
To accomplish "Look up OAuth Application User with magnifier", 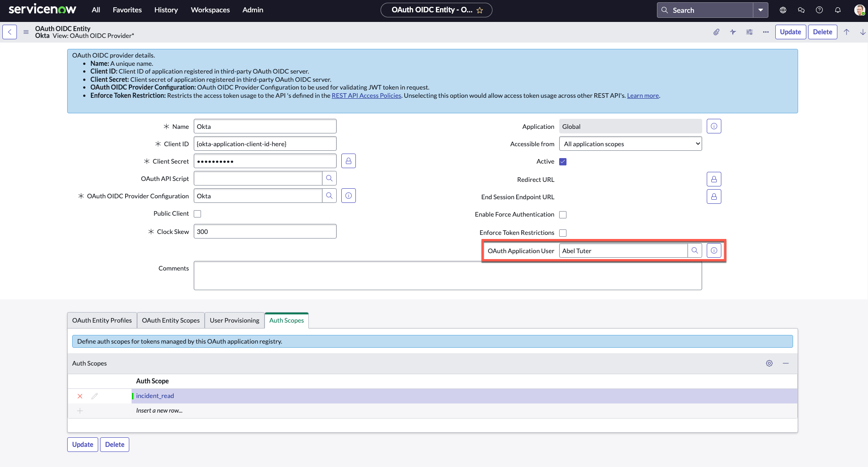I will 695,250.
